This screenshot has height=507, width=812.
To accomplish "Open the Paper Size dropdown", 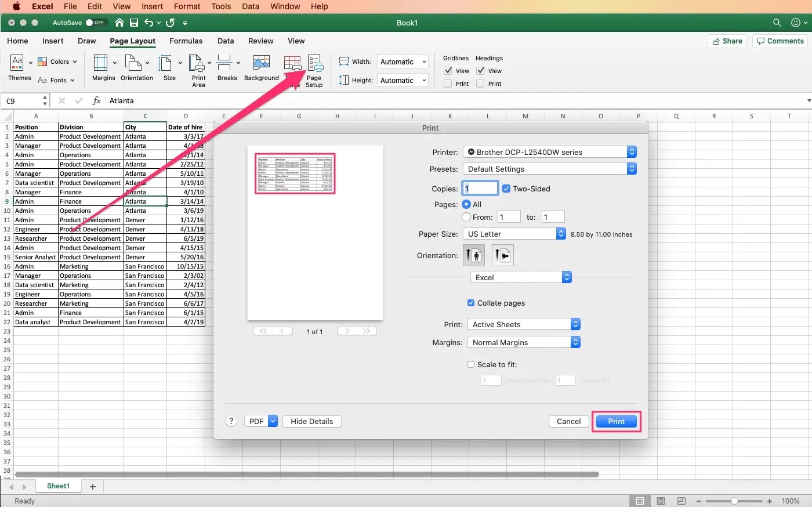I will tap(514, 234).
